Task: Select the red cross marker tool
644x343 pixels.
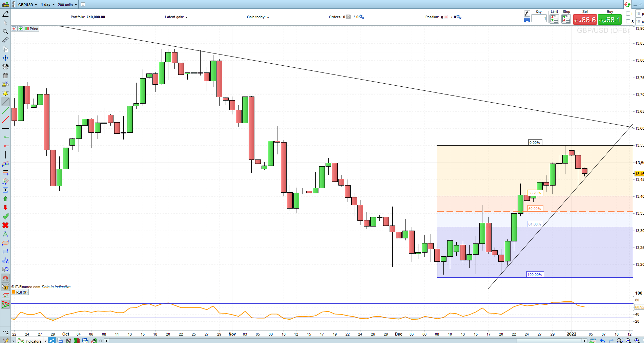Action: point(5,225)
